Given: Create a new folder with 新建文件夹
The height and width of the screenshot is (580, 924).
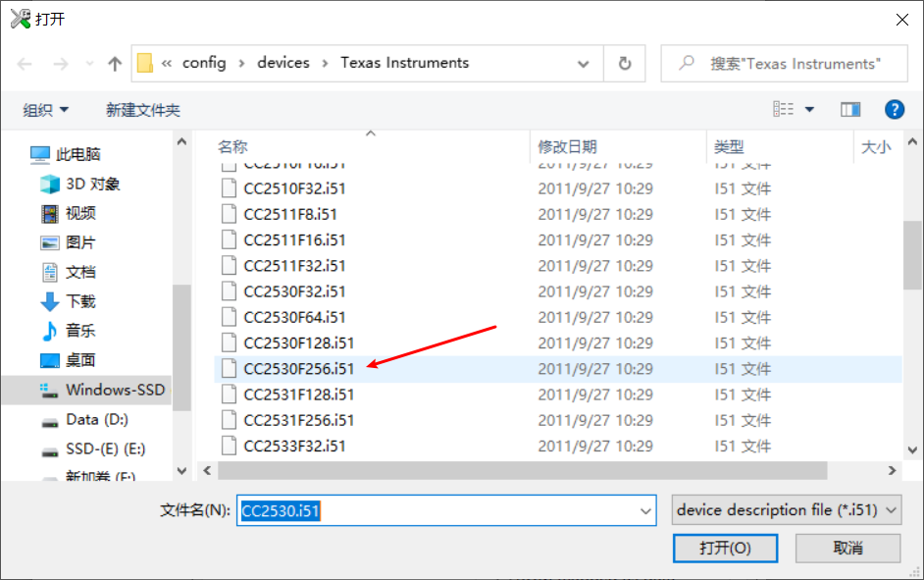Looking at the screenshot, I should 142,109.
